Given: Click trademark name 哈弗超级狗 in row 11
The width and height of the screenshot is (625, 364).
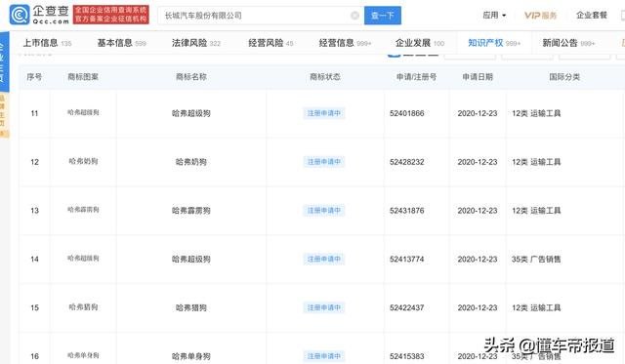Looking at the screenshot, I should (191, 113).
